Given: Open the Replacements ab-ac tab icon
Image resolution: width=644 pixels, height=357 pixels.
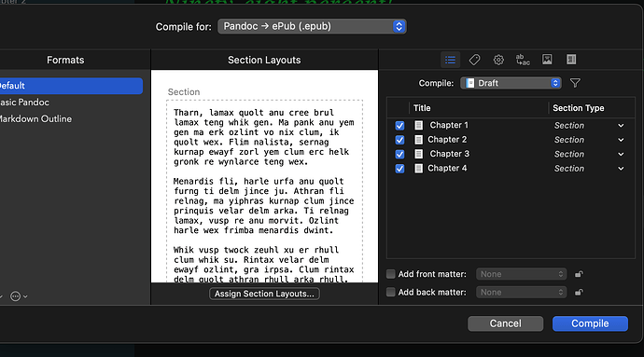Looking at the screenshot, I should pos(523,60).
